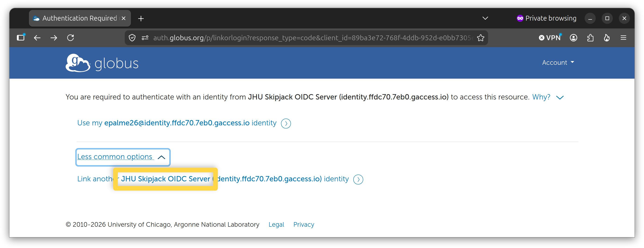Click Link another JHU Skipjack identity
This screenshot has width=644, height=248.
tap(213, 179)
